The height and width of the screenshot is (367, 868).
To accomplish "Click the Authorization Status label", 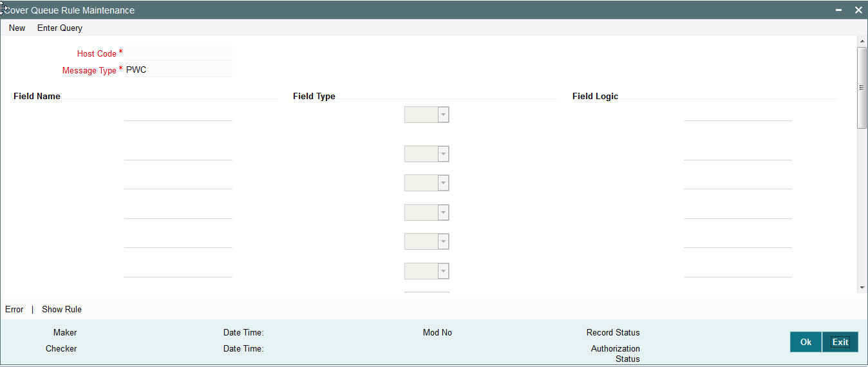I will pos(616,353).
